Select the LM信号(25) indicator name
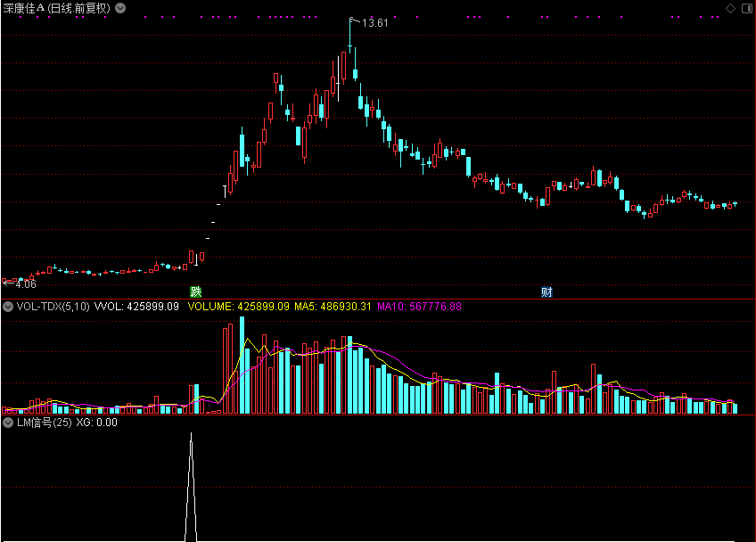 coord(45,423)
